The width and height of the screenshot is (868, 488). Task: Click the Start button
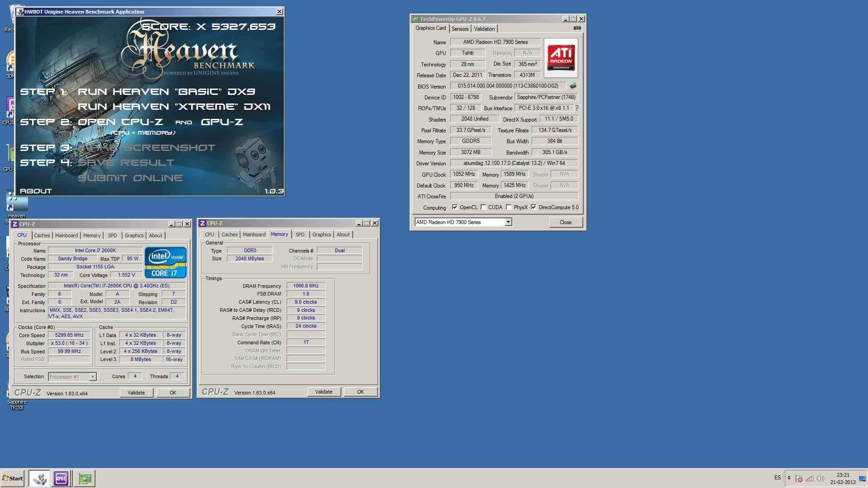(13, 478)
